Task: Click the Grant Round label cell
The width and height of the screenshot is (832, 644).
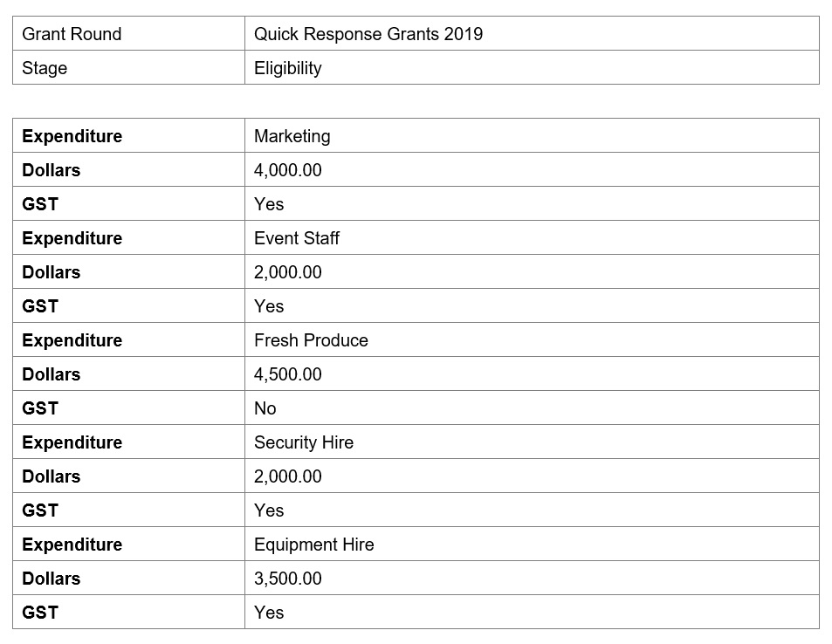Action: click(x=72, y=34)
